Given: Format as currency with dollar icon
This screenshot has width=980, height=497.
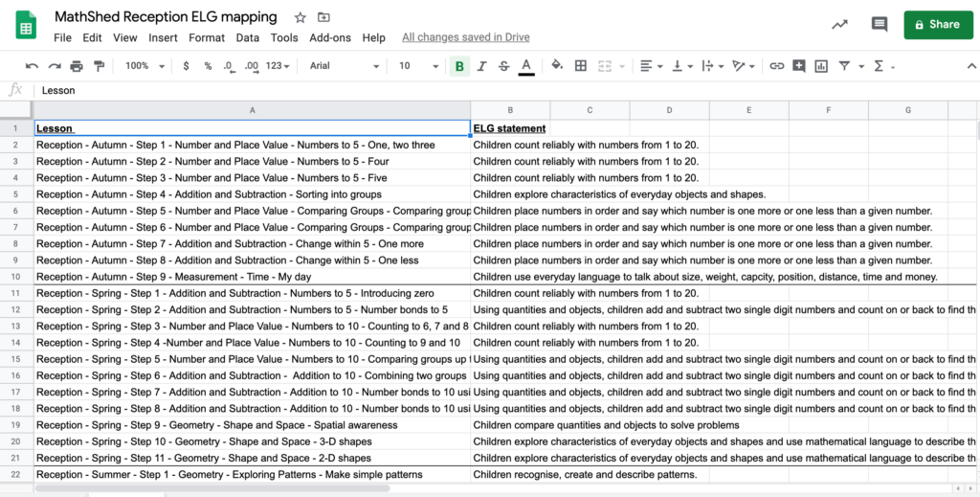Looking at the screenshot, I should point(186,66).
